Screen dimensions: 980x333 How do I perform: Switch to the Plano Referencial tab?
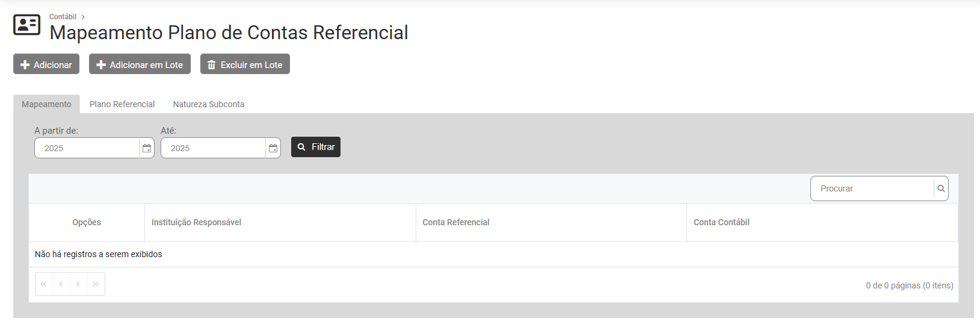(x=122, y=104)
